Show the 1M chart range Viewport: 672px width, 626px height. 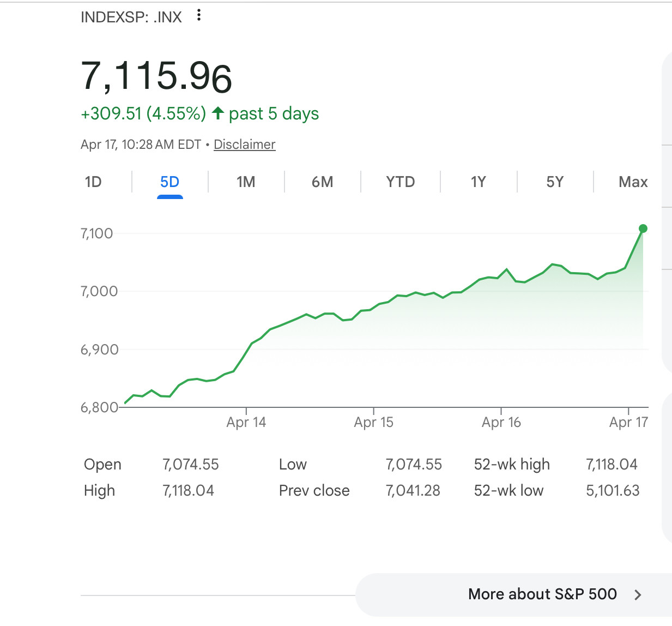tap(246, 182)
